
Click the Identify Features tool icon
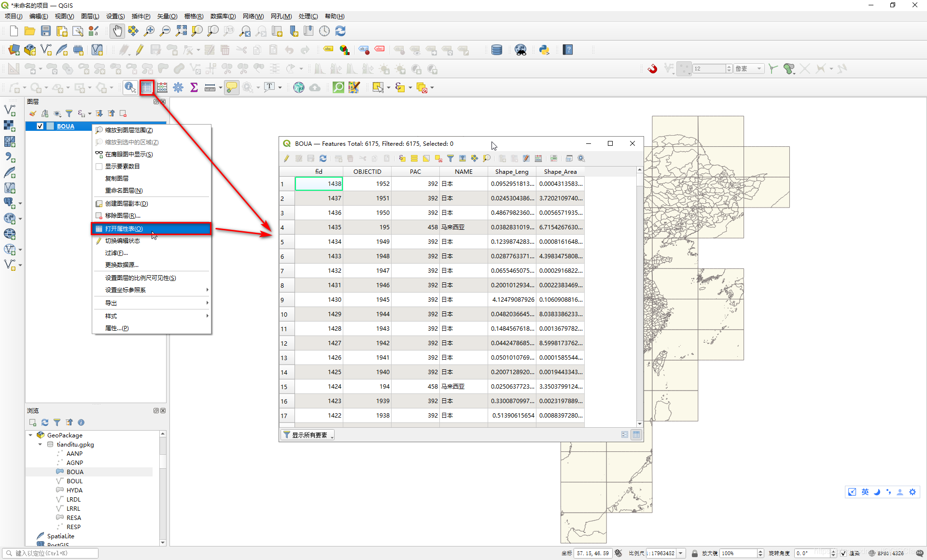130,87
